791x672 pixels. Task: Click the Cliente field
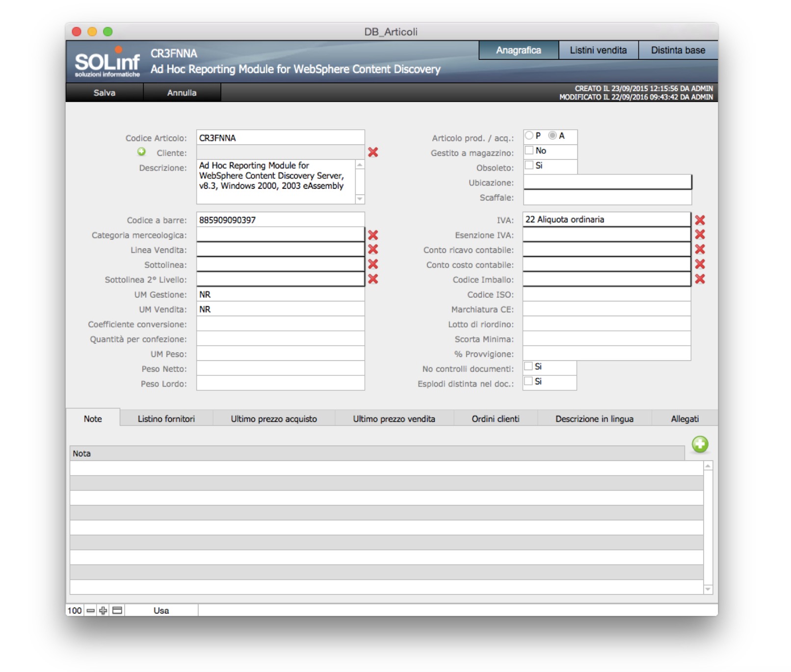[281, 152]
